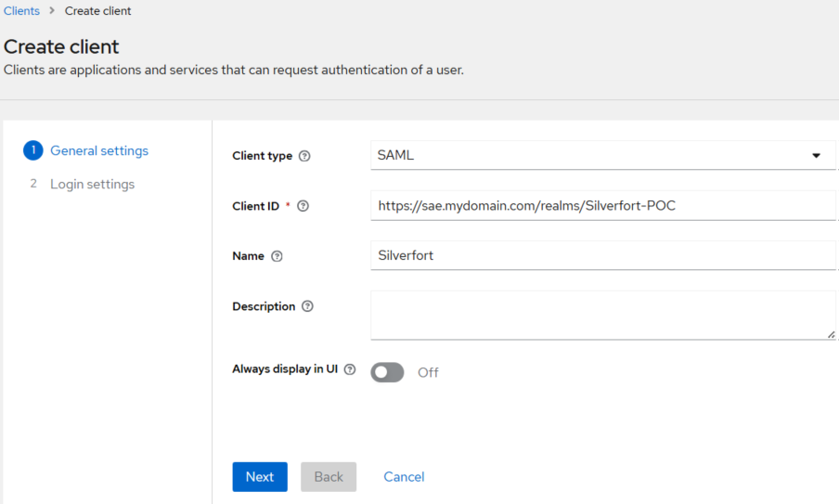
Task: Open the Client type SAML dropdown
Action: click(594, 155)
